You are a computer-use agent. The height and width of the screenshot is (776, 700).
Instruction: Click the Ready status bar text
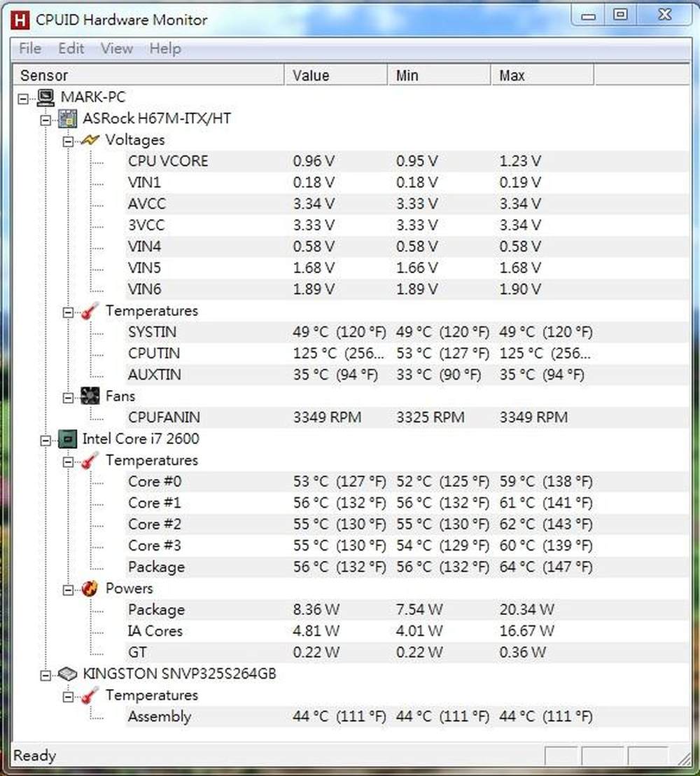coord(34,756)
